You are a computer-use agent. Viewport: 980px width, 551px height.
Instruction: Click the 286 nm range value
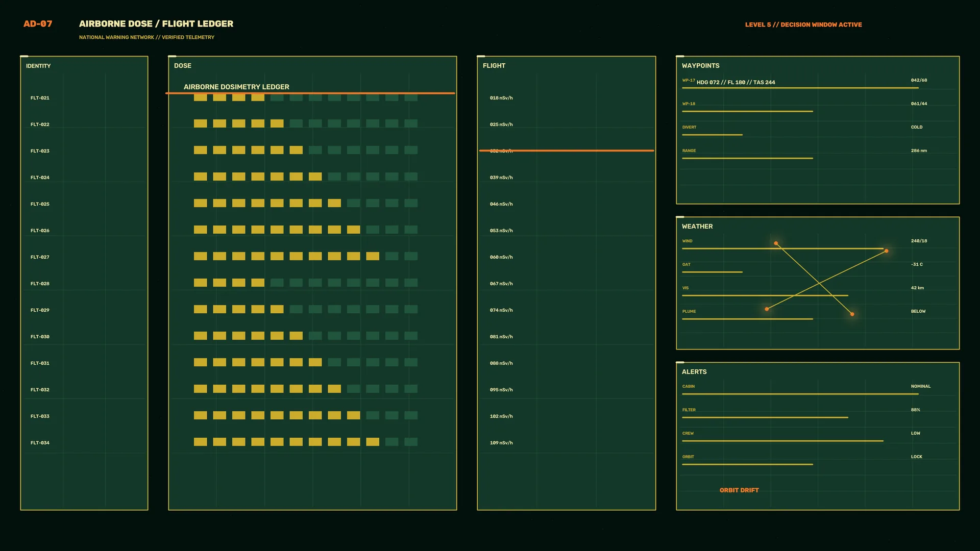coord(919,151)
